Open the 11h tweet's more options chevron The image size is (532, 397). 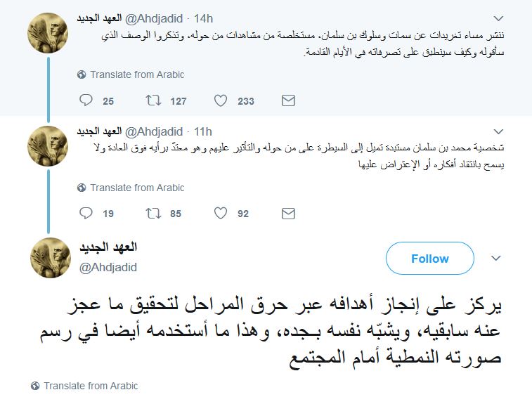coord(498,131)
